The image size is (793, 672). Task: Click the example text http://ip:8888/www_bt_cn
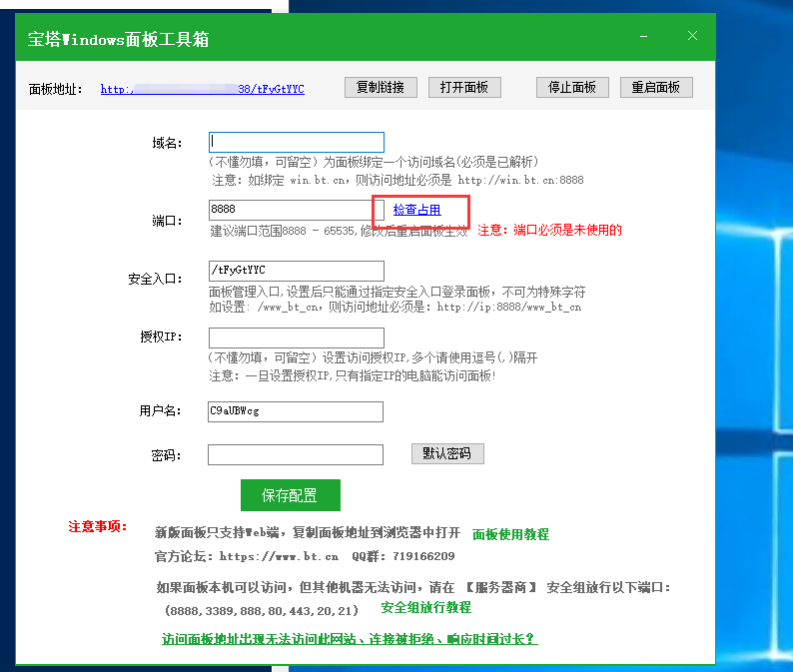click(x=508, y=307)
